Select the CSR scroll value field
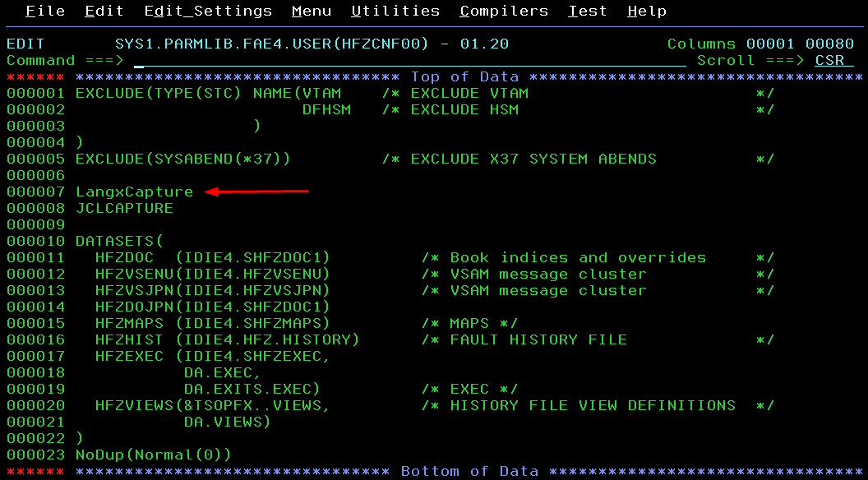Viewport: 868px width, 480px height. click(x=829, y=61)
